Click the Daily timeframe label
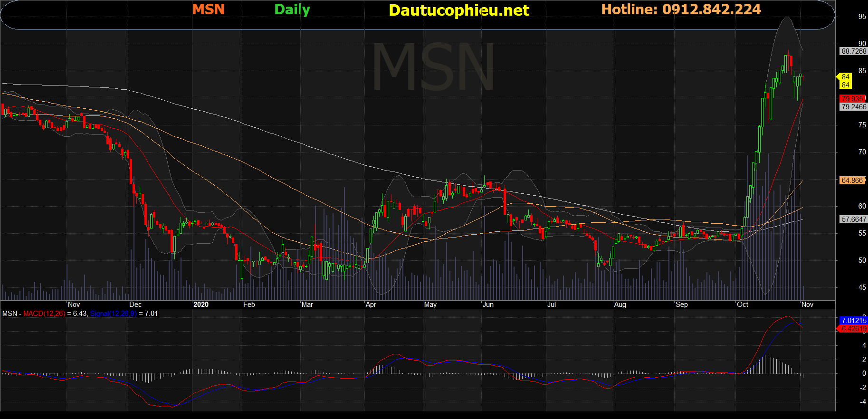Image resolution: width=868 pixels, height=419 pixels. [x=292, y=10]
